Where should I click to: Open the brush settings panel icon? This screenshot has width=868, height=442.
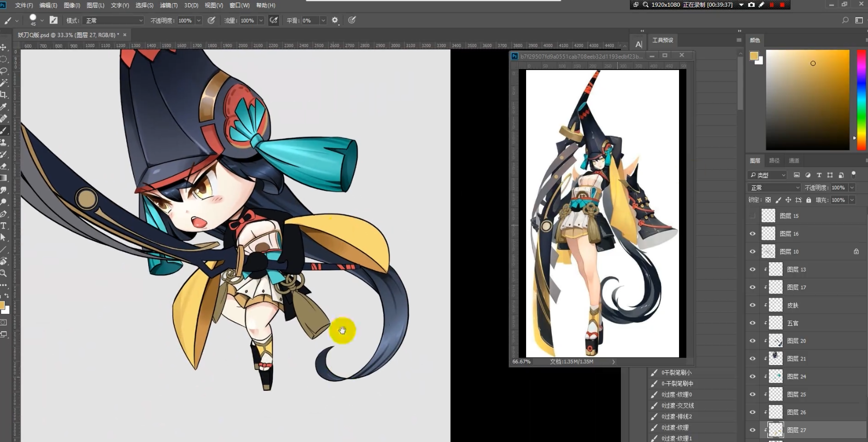click(53, 20)
